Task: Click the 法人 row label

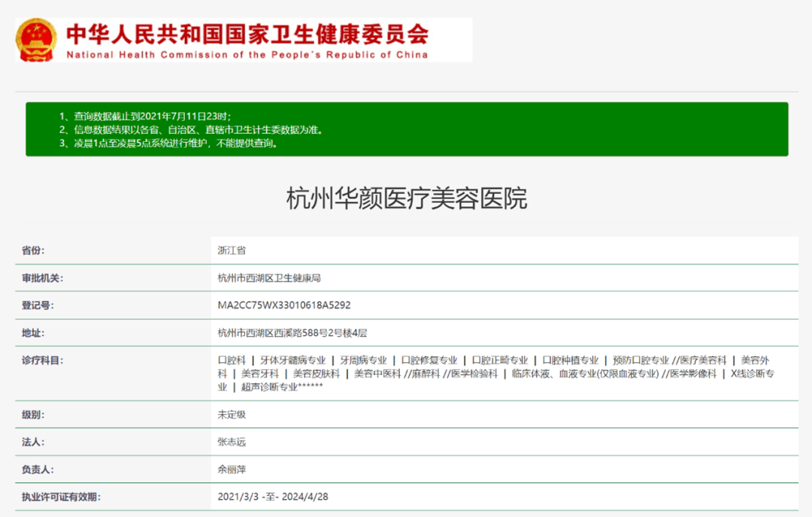Action: [x=33, y=442]
